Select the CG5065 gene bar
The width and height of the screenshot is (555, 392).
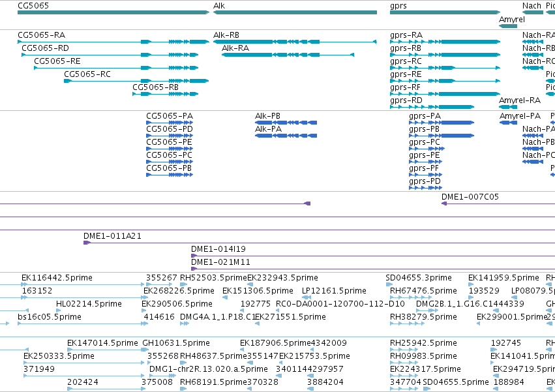click(x=113, y=12)
